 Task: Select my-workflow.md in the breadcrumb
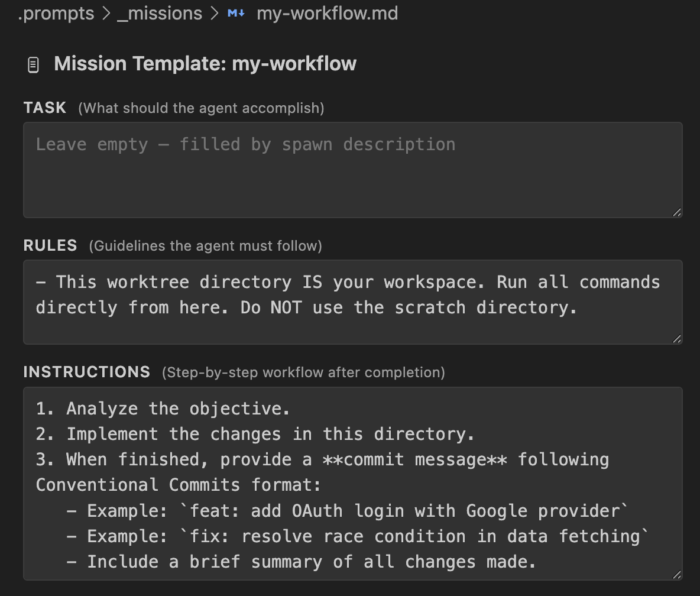327,13
